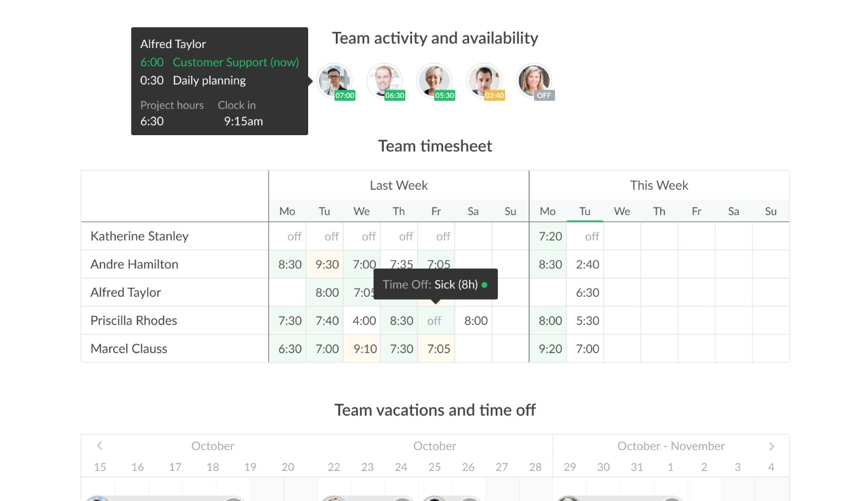Open the avatar with amber 02:40 badge
The width and height of the screenshot is (868, 501).
(484, 80)
